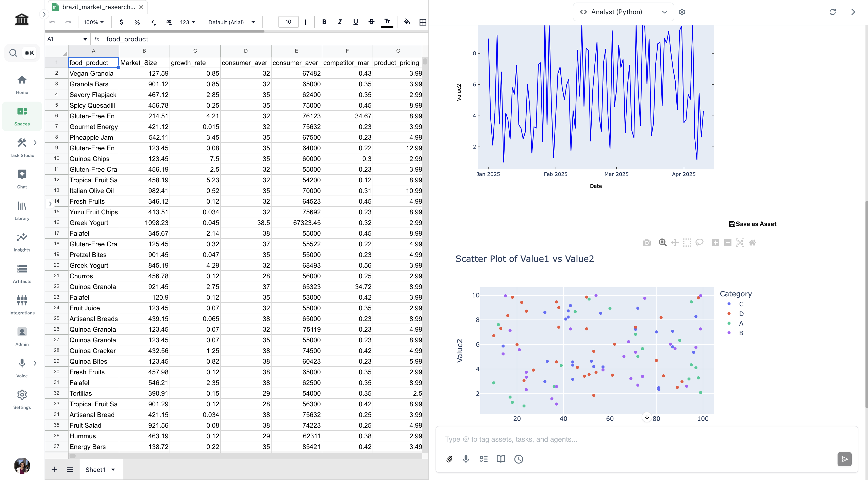Open the 100% zoom level dropdown

94,22
